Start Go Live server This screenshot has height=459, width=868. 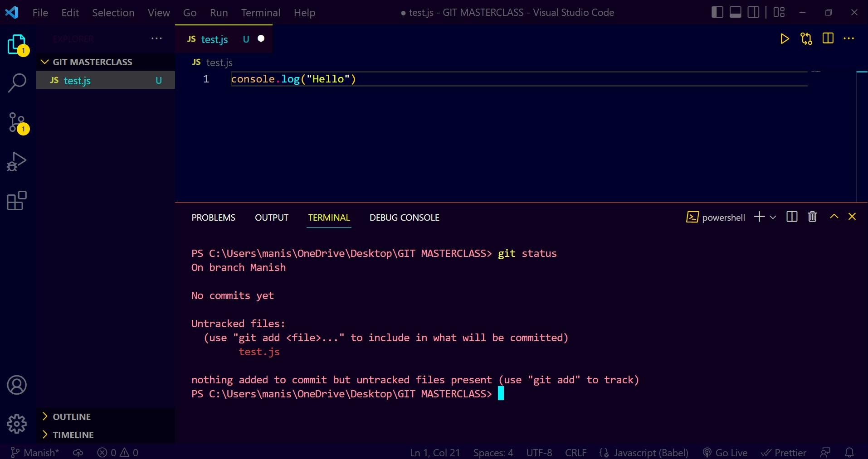click(x=725, y=452)
